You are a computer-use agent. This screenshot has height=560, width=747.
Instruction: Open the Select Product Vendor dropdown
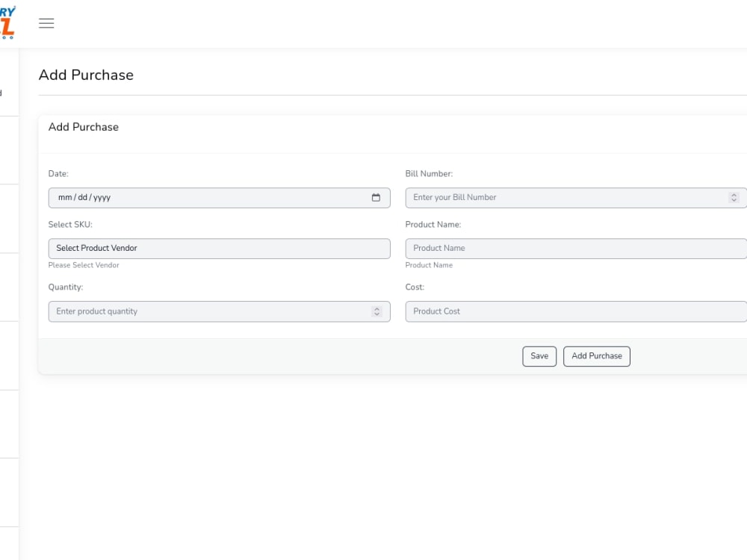point(219,249)
